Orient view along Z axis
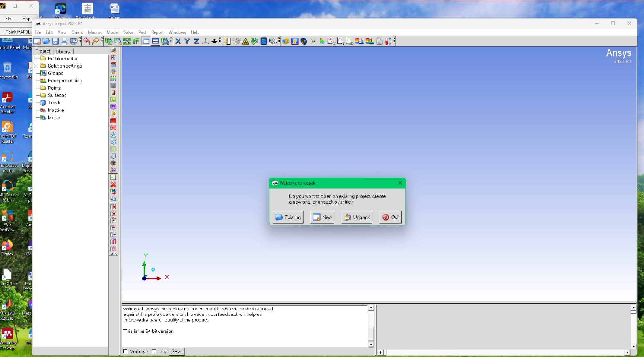This screenshot has width=644, height=357. (196, 41)
